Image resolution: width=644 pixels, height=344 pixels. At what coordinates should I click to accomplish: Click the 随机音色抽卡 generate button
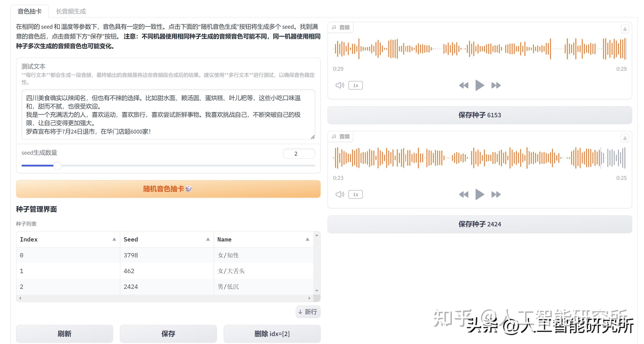[168, 189]
